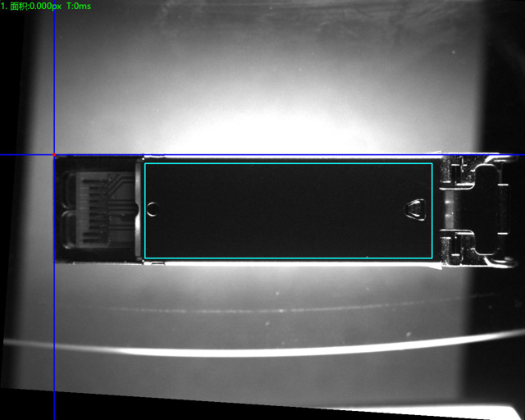Click the top-right corner of the cyan ROI rectangle
This screenshot has height=420, width=525.
pyautogui.click(x=432, y=163)
